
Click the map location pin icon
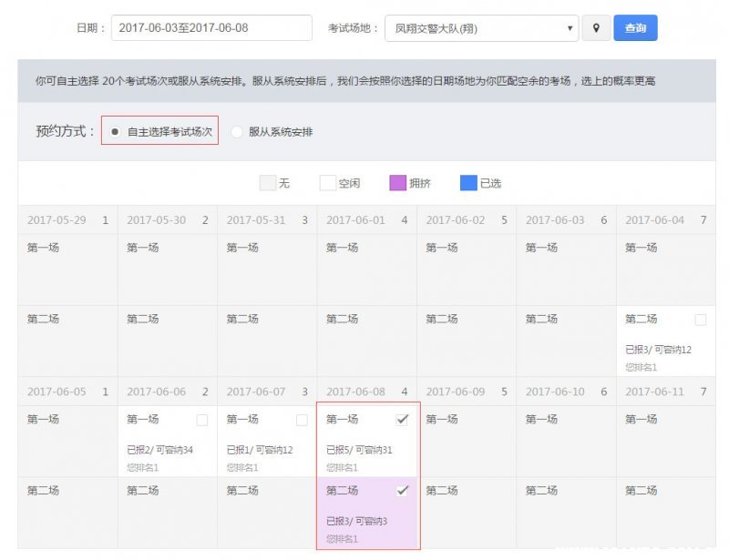point(596,28)
